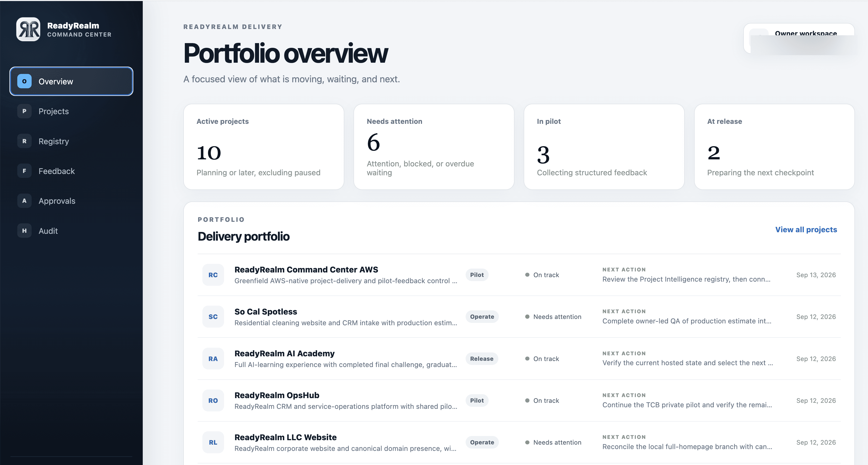Open the Registry navigation label
868x465 pixels.
(54, 141)
